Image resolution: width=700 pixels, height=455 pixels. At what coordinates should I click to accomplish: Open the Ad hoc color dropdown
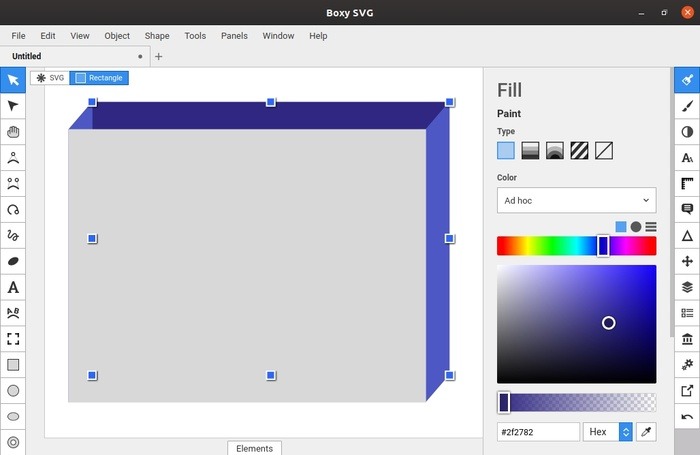pos(576,200)
